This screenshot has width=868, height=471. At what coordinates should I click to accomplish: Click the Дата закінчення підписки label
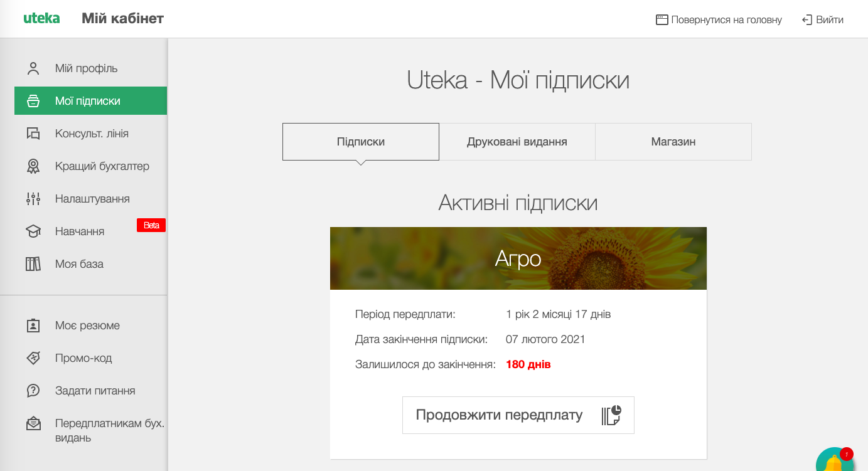[421, 339]
